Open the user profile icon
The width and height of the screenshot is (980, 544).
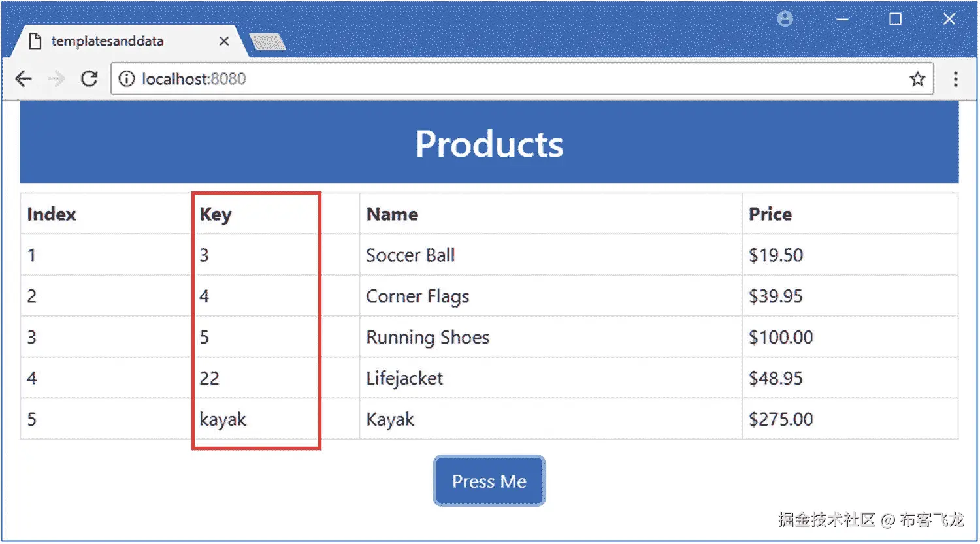coord(785,19)
